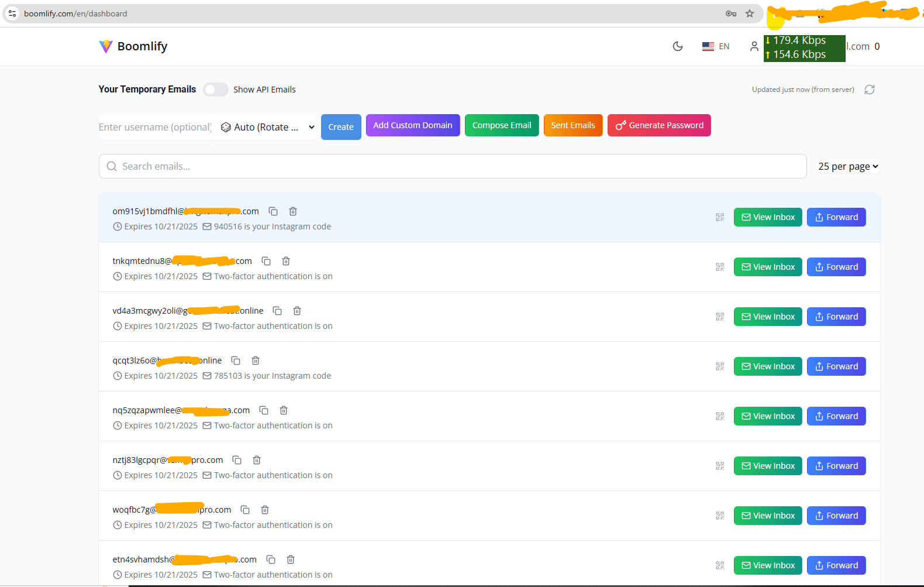View Inbox for tnkqmtednu8 email
924x587 pixels.
point(768,267)
